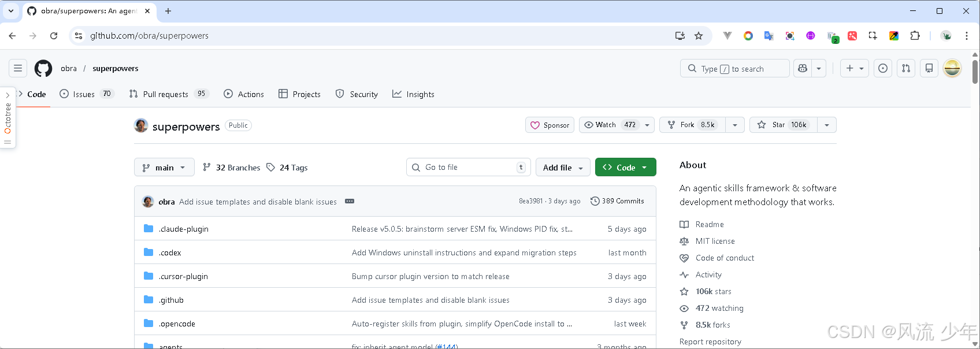Toggle Watch on the repository
Screen dimensions: 980x349
tap(610, 125)
